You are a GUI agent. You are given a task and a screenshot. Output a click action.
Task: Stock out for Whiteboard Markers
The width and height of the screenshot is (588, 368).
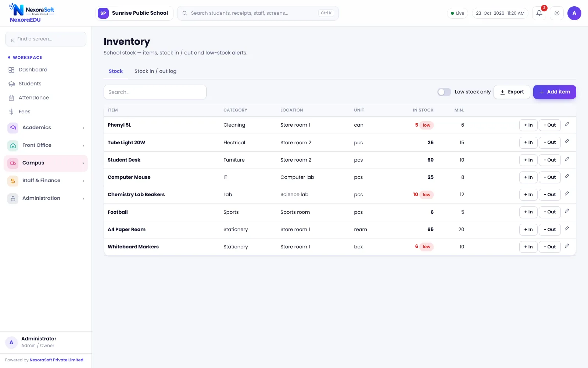click(x=550, y=247)
